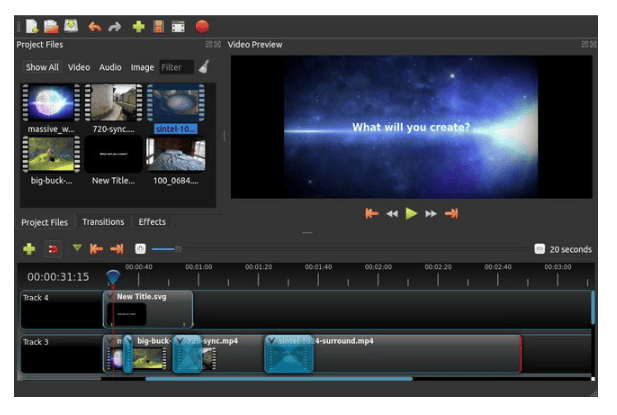Image resolution: width=617 pixels, height=415 pixels.
Task: Open Choose Profile film strip icon
Action: pos(158,27)
